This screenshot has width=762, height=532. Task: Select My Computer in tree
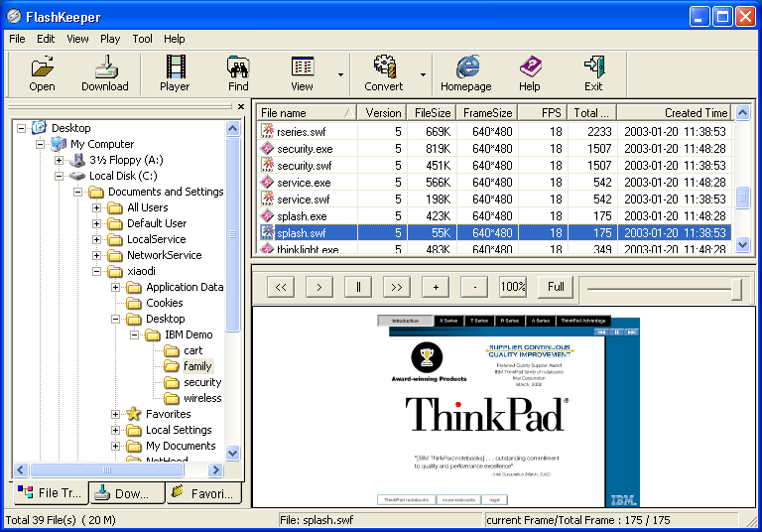coord(102,144)
